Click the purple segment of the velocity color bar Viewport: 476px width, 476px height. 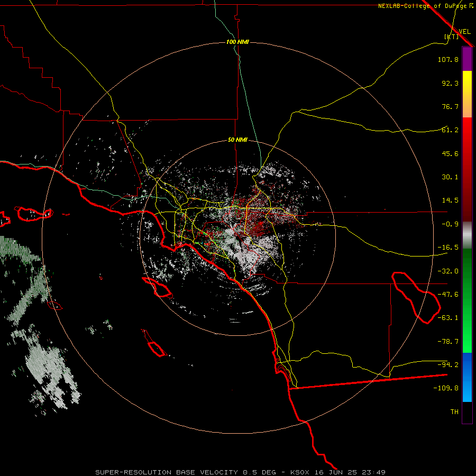[x=467, y=59]
